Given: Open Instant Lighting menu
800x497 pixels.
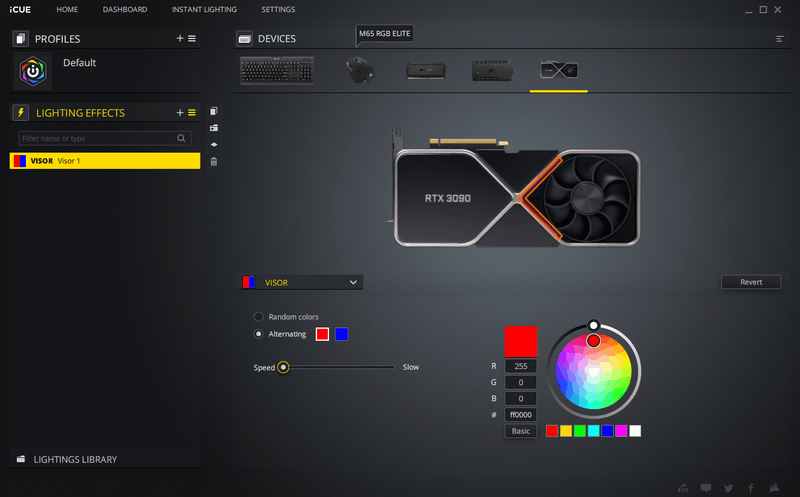Looking at the screenshot, I should [x=204, y=9].
